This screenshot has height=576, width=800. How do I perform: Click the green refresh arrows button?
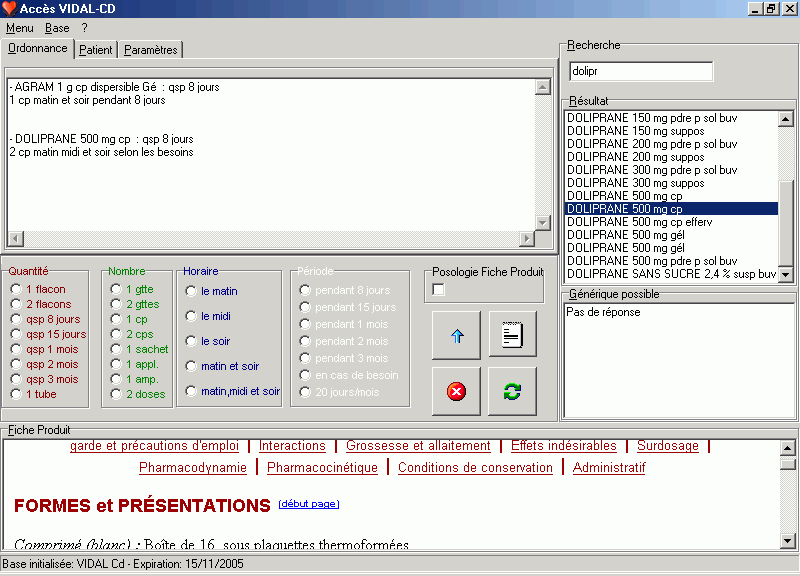coord(512,391)
